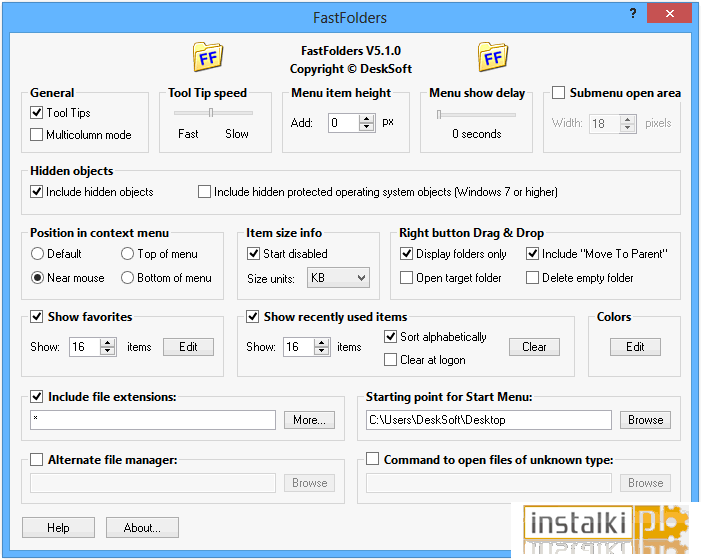Uncheck Display folders only
Screen dimensions: 701x560
point(406,254)
